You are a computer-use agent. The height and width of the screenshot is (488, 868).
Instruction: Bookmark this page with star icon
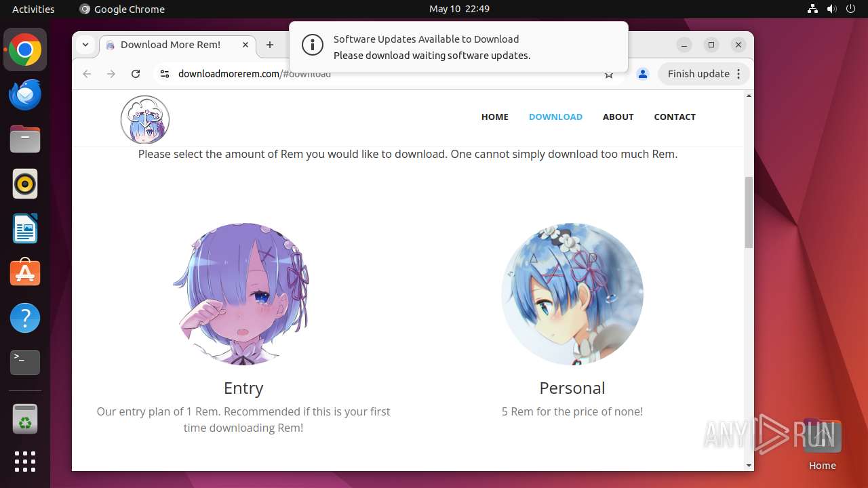[x=609, y=74]
